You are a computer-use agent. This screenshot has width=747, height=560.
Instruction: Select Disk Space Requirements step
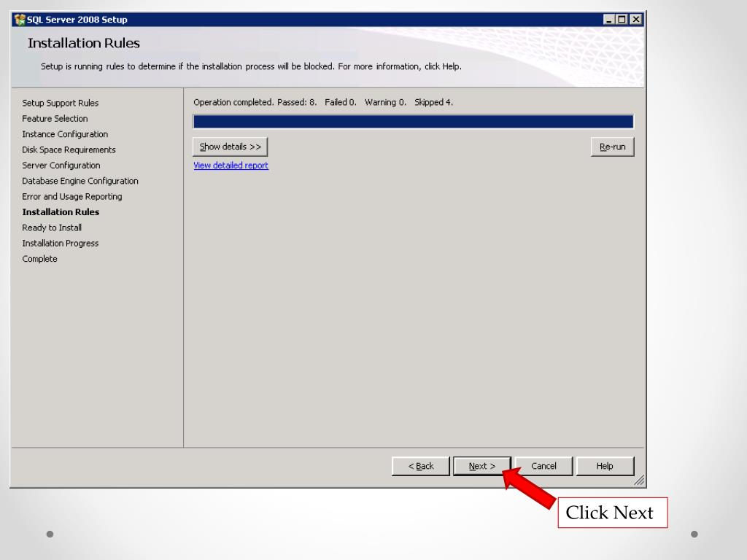click(x=69, y=150)
